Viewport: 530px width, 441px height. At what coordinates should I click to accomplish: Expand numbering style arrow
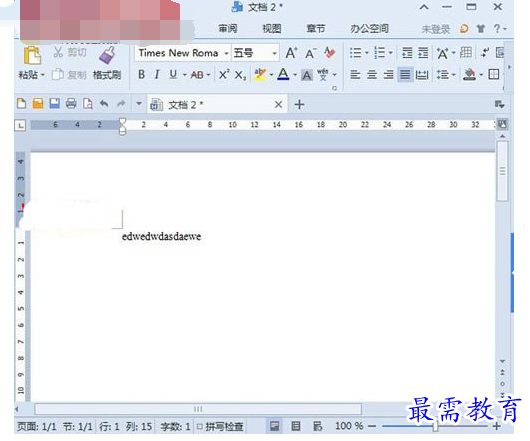coord(391,53)
